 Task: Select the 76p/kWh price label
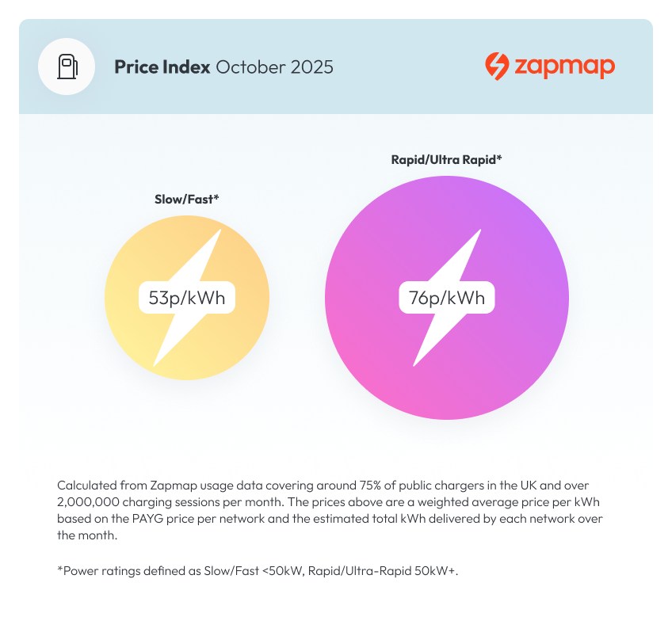(x=447, y=299)
